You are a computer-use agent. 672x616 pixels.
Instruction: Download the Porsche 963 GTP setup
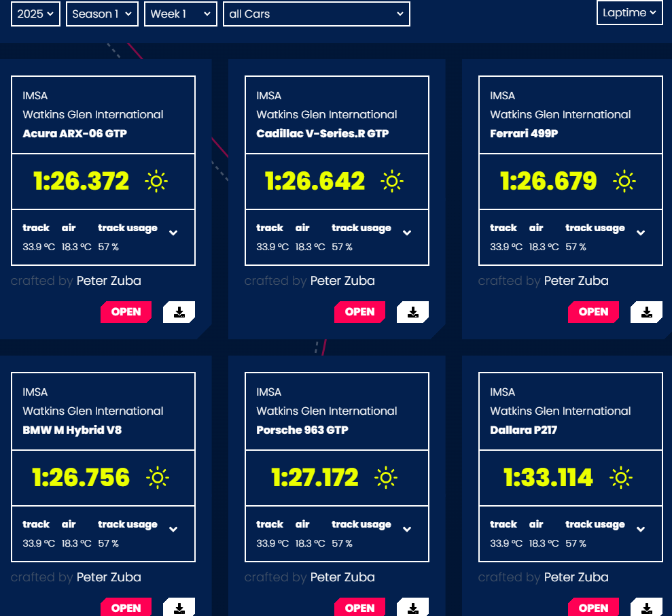point(412,607)
